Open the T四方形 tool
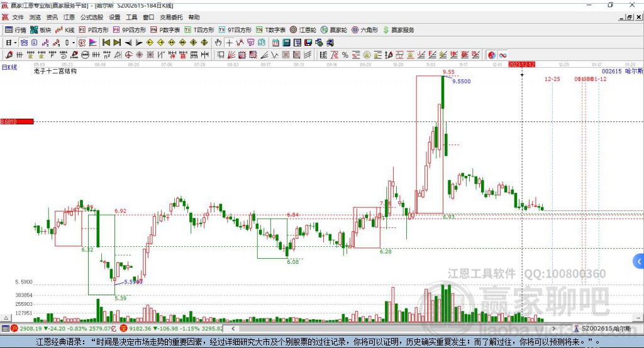This screenshot has width=644, height=348. coord(199,30)
